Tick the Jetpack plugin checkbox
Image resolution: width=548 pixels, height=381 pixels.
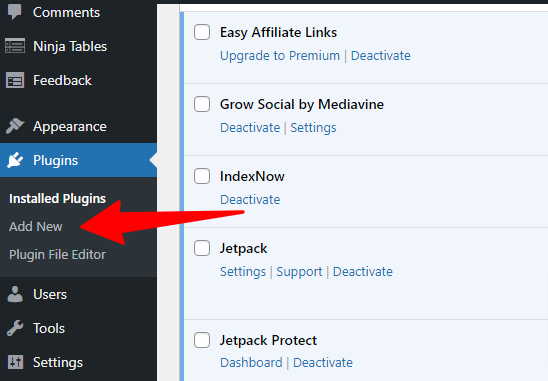coord(202,248)
